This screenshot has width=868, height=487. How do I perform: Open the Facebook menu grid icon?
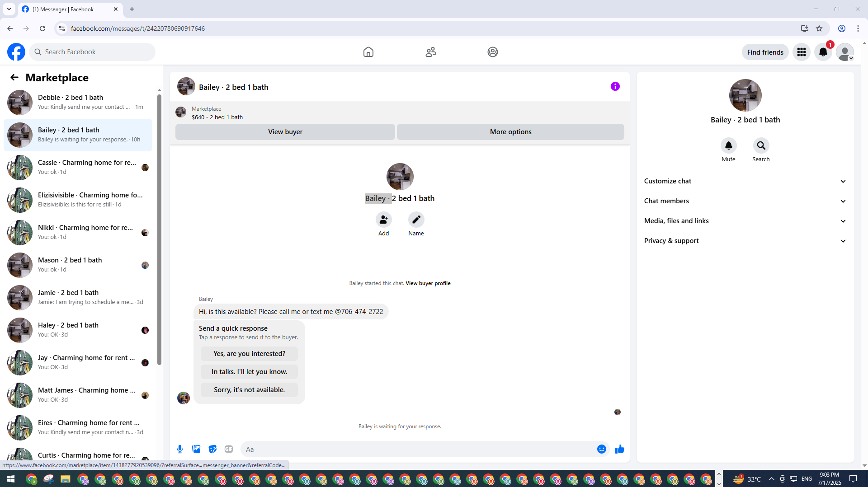pos(802,52)
